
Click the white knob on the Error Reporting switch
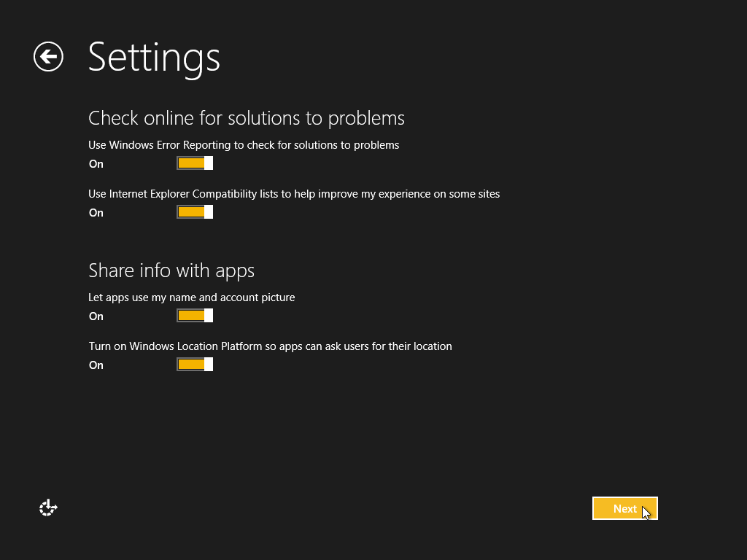[x=209, y=163]
